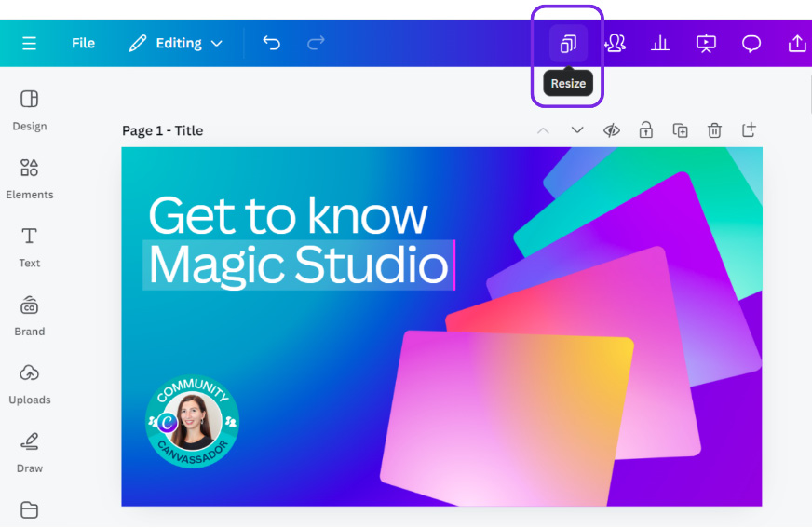Click the Share upload icon
Image resolution: width=812 pixels, height=529 pixels.
click(x=797, y=44)
